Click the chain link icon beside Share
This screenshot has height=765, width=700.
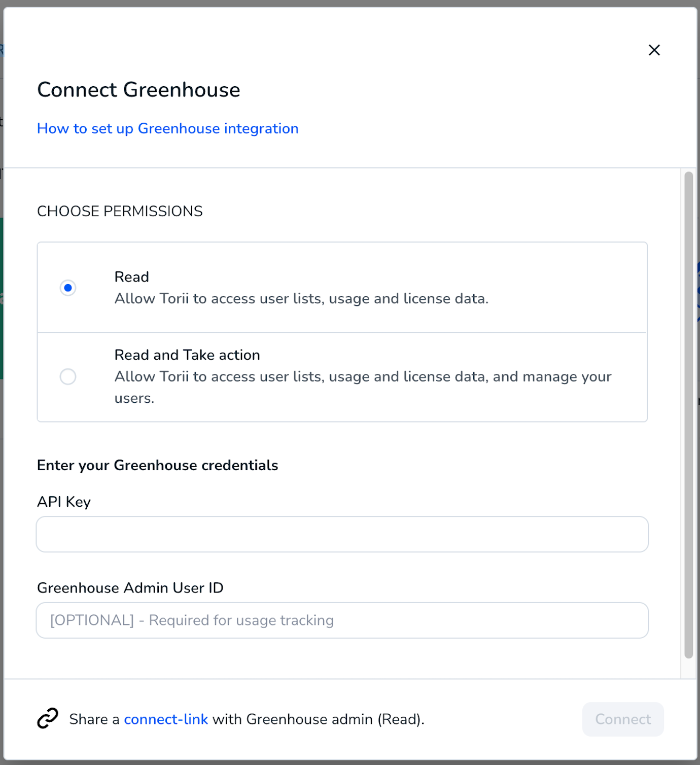pos(48,718)
